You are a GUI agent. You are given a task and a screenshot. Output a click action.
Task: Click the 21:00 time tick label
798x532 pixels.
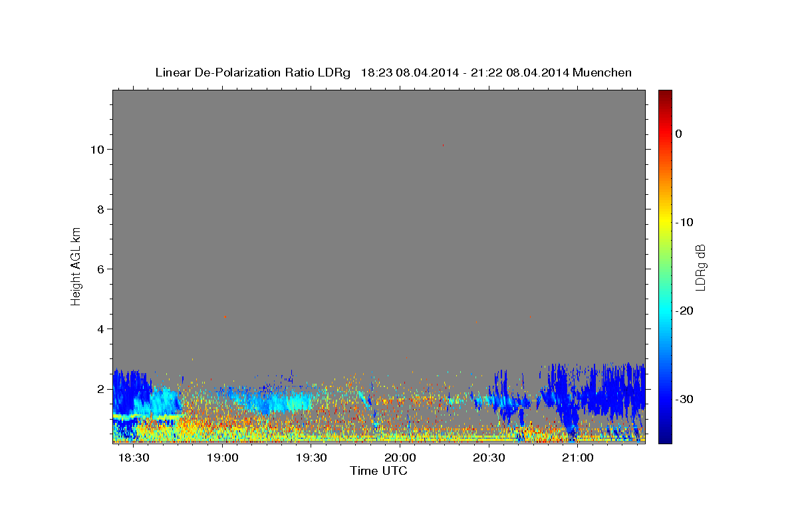pyautogui.click(x=578, y=458)
